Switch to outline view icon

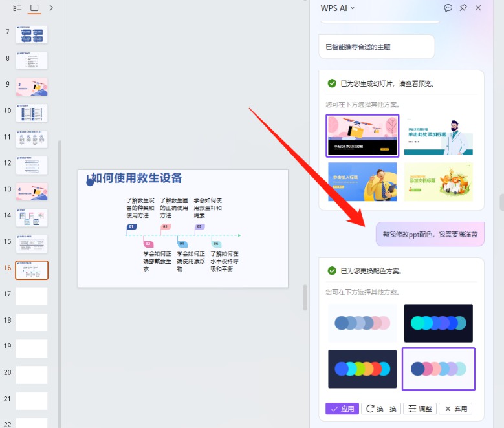(x=17, y=8)
